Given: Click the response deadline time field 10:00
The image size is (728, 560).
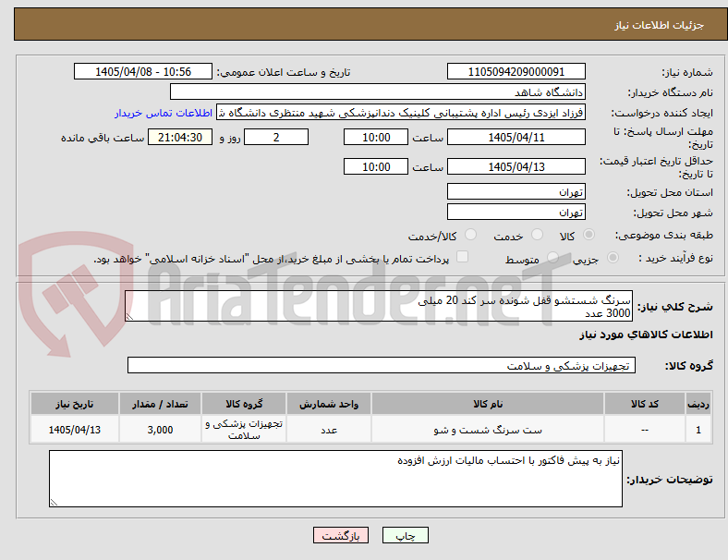Looking at the screenshot, I should click(x=376, y=138).
